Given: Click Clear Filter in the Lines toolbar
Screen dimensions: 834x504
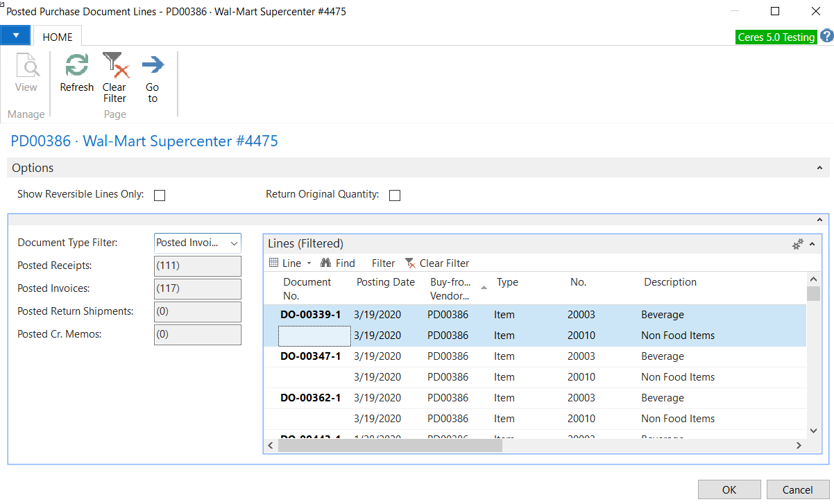Looking at the screenshot, I should 437,263.
